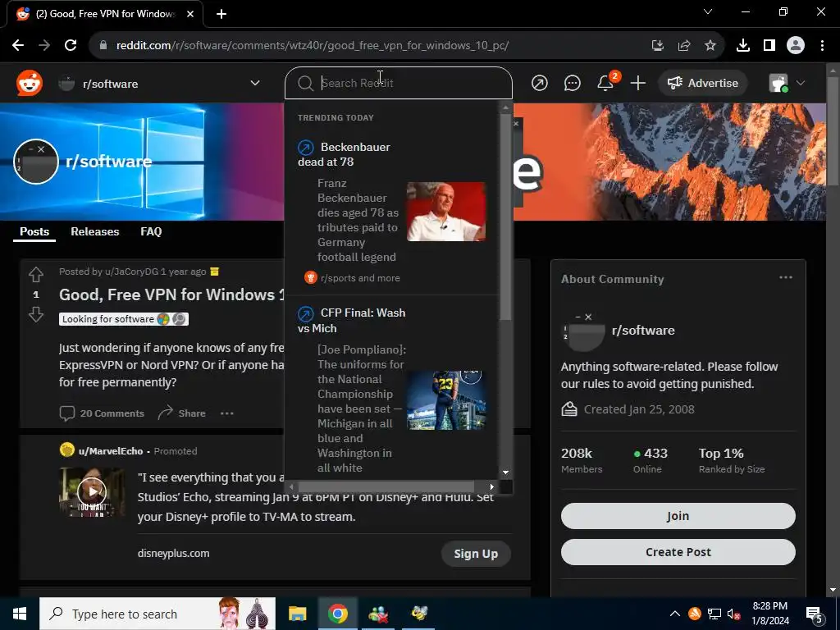The width and height of the screenshot is (840, 630).
Task: Click the Reddit logo home icon
Action: click(30, 83)
